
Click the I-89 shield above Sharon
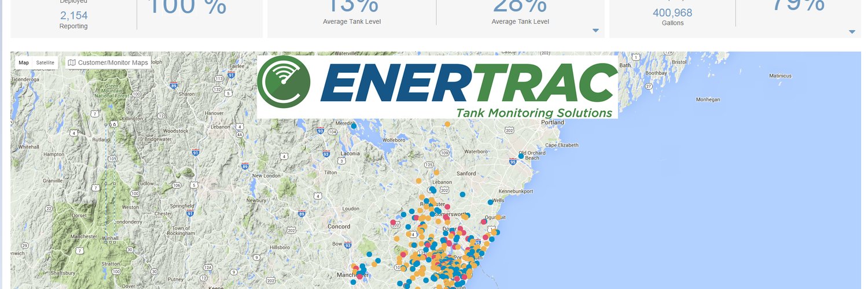click(x=175, y=86)
